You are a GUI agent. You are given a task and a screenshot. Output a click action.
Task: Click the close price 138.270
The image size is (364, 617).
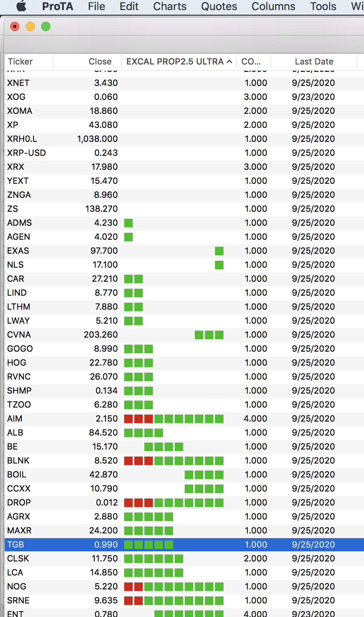[x=102, y=209]
